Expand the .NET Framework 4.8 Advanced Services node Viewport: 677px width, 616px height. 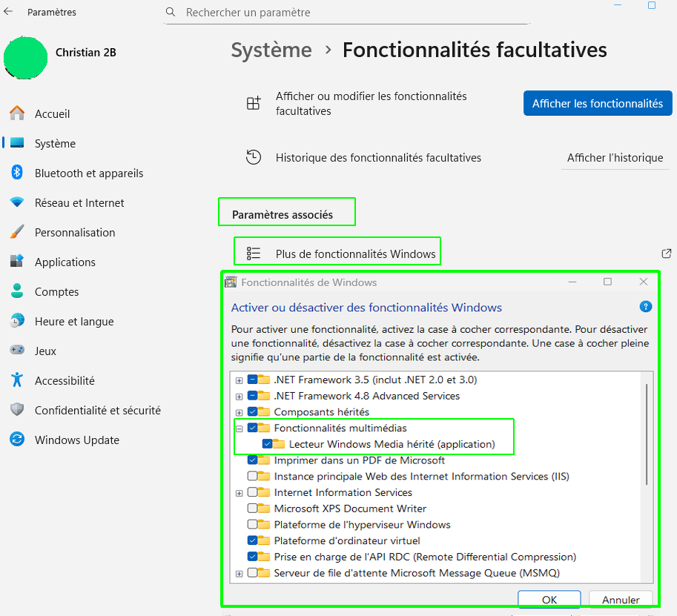[240, 397]
